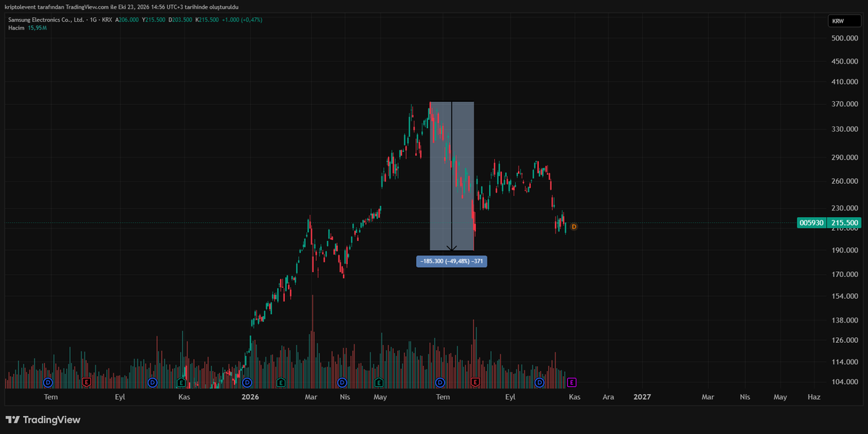Click the 290.000 price scale label
Viewport: 868px width, 434px height.
point(844,158)
